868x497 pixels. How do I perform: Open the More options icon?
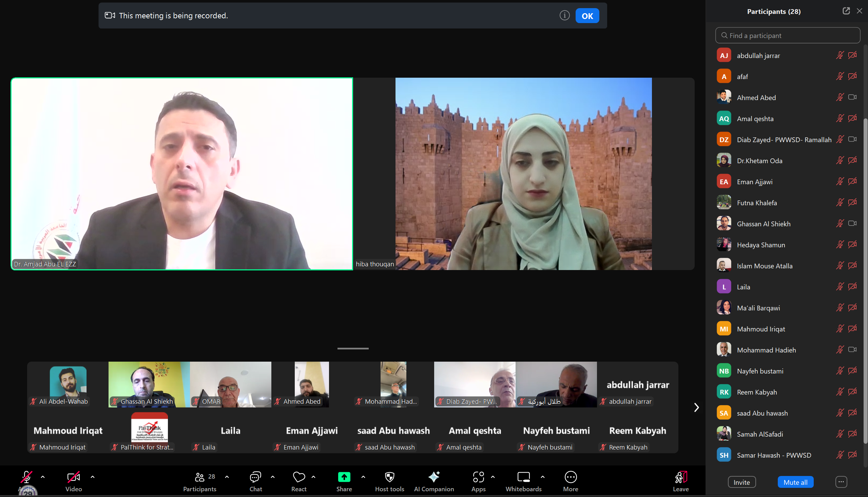571,477
